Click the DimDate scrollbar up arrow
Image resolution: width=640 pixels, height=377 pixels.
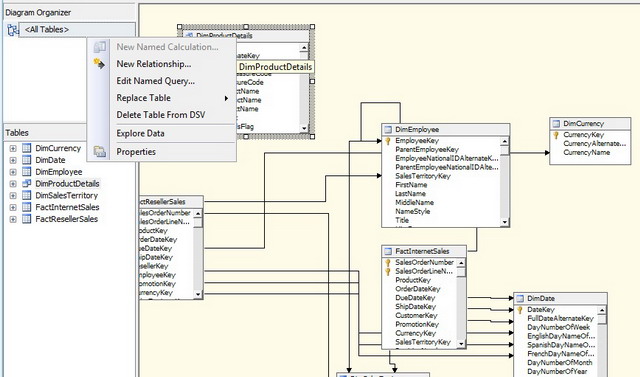coord(602,310)
